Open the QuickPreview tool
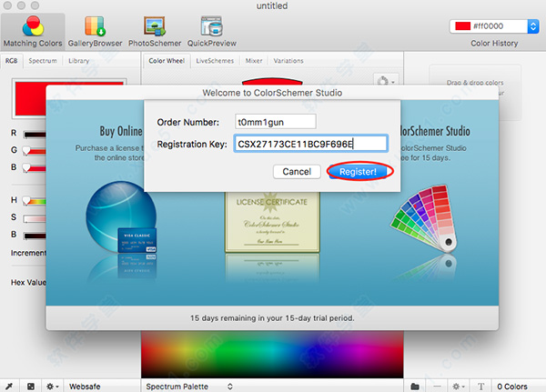The width and height of the screenshot is (546, 392). click(x=212, y=31)
